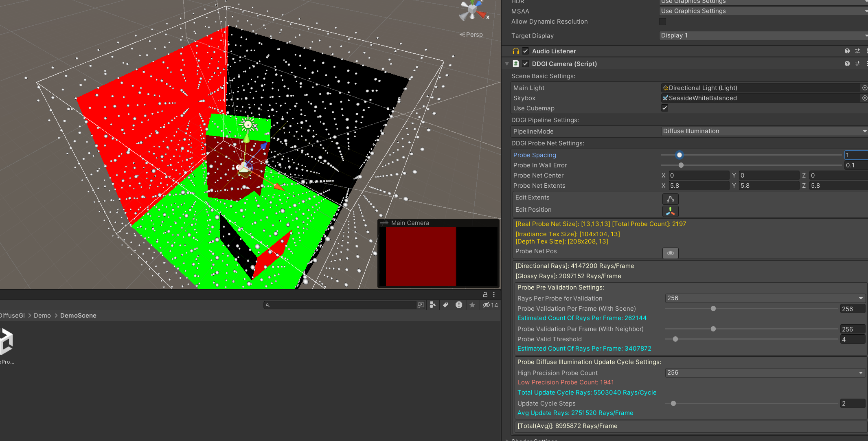Image resolution: width=868 pixels, height=441 pixels.
Task: Click Probe Net Extents Y field
Action: click(x=769, y=185)
